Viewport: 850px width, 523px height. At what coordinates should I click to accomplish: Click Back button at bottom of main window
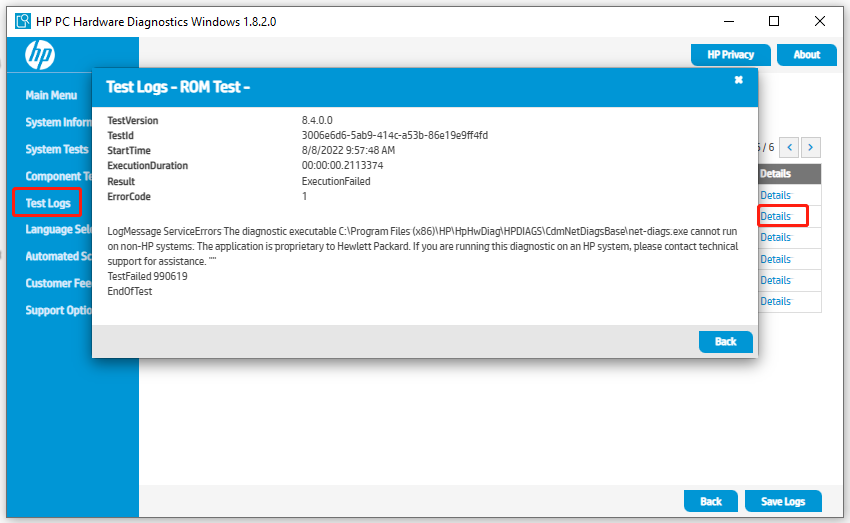711,501
